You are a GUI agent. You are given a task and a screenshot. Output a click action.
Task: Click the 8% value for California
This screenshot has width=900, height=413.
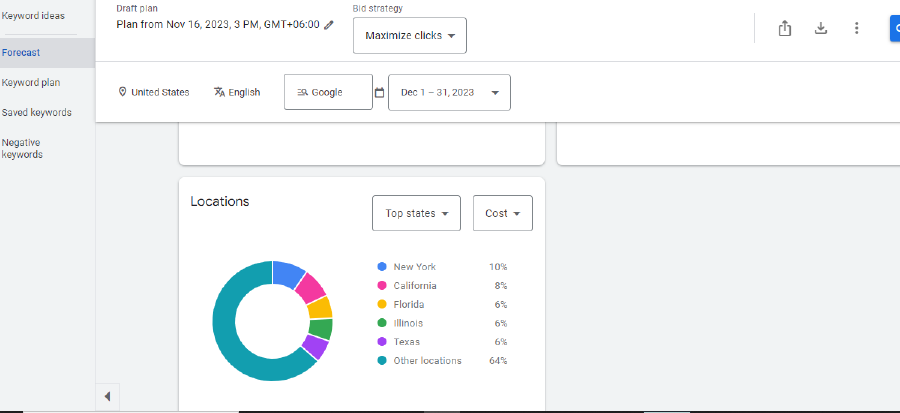point(501,286)
